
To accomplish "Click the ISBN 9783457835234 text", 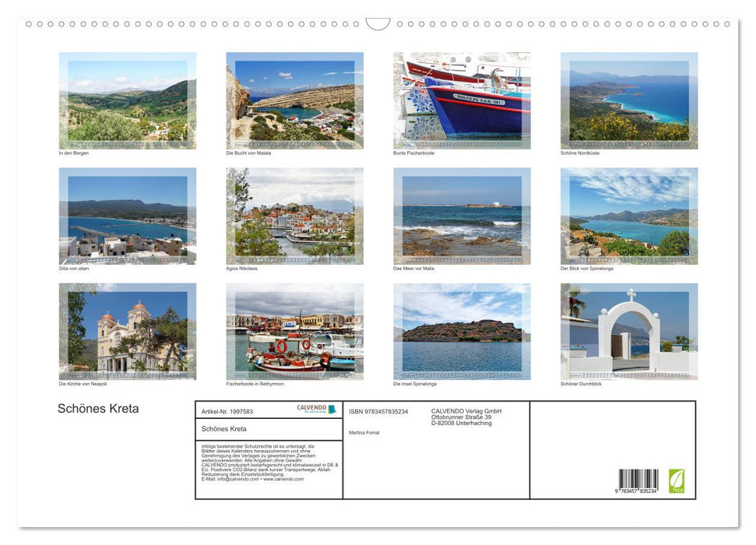I will tap(378, 411).
